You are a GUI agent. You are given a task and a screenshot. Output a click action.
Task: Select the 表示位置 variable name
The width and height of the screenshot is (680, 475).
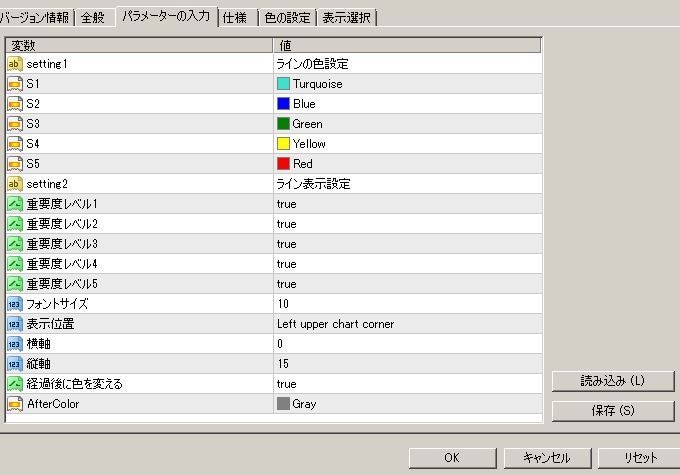coord(50,324)
